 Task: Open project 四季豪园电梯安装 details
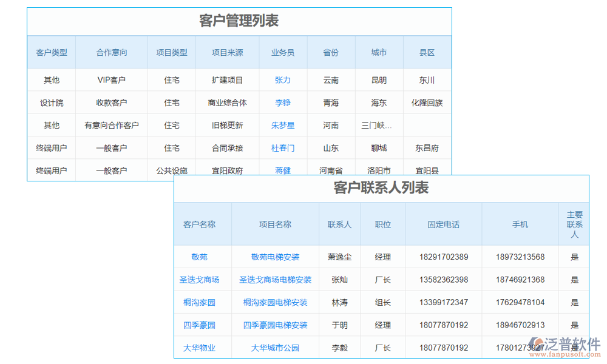click(x=275, y=325)
